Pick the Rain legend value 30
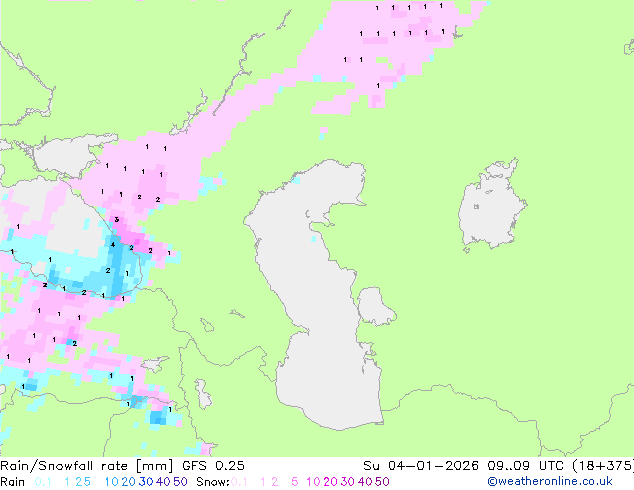The height and width of the screenshot is (490, 634). coord(146,482)
